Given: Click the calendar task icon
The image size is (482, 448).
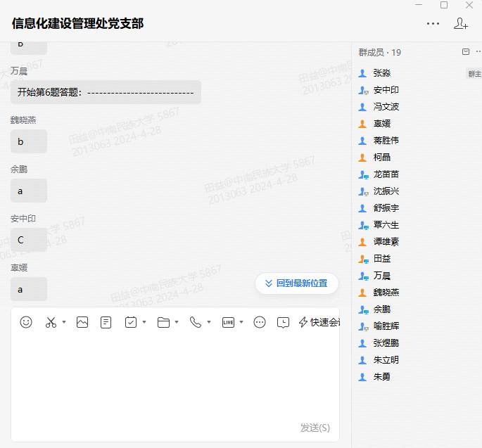Looking at the screenshot, I should coord(131,322).
